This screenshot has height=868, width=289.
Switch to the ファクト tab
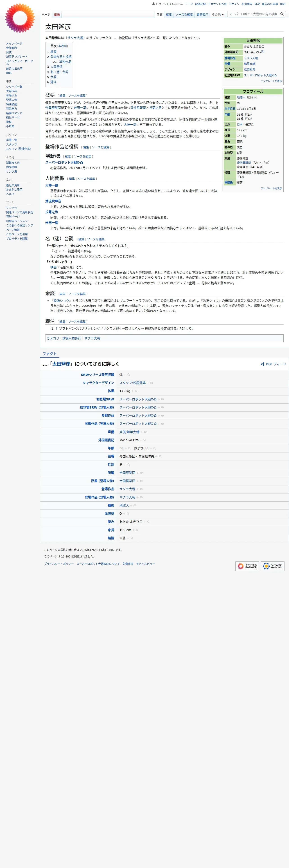(50, 354)
